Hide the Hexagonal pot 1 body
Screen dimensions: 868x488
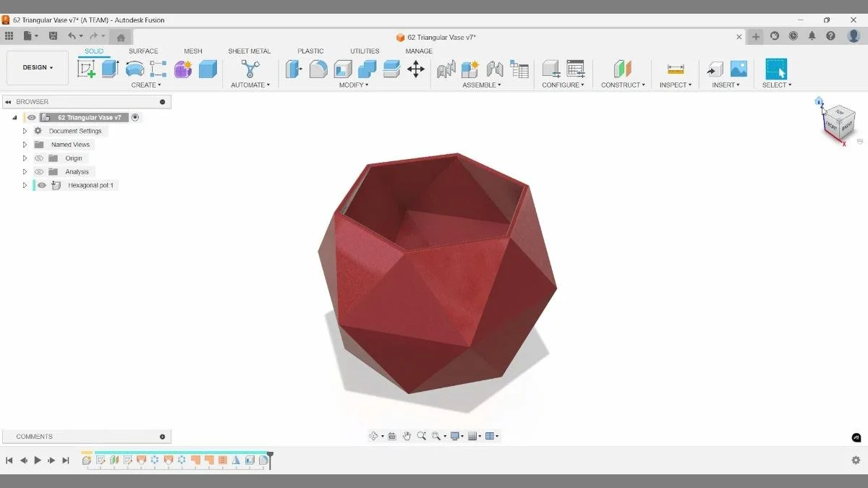coord(41,185)
